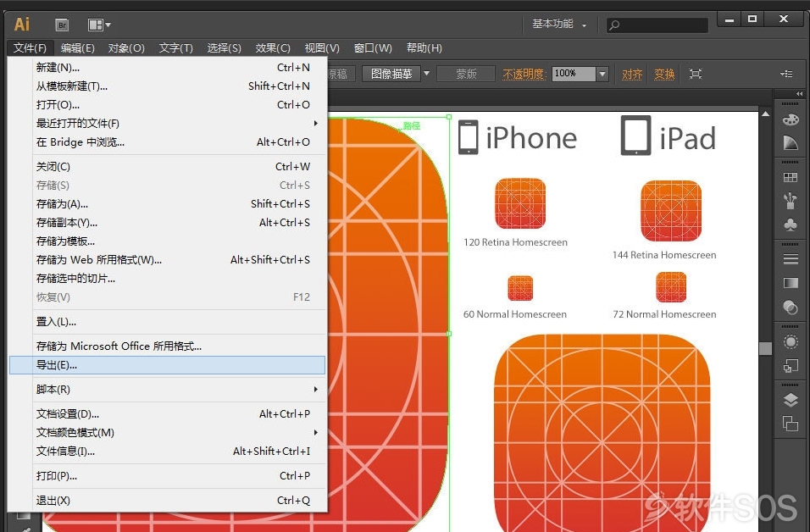Click the Ai application logo
810x532 pixels.
click(22, 25)
